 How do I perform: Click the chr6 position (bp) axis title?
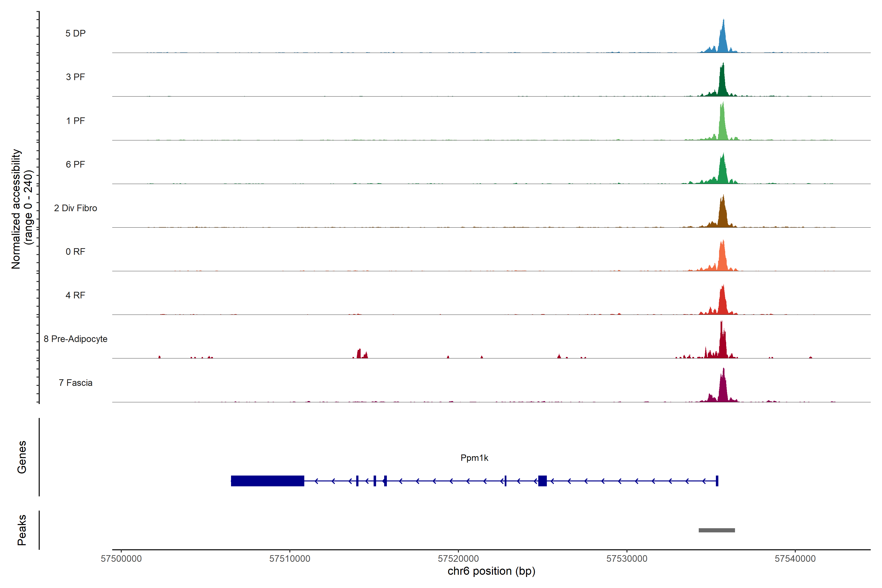coord(491,571)
